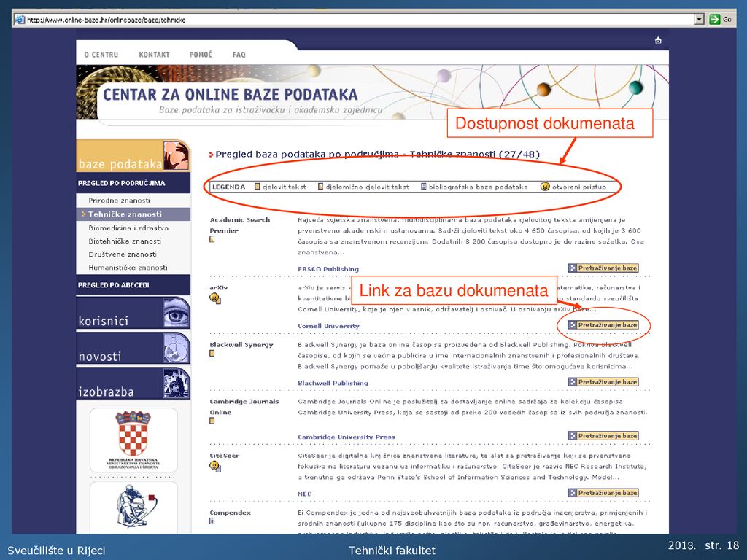Click the full-text icon under Academic Search Premier
This screenshot has width=747, height=560.
coord(212,239)
